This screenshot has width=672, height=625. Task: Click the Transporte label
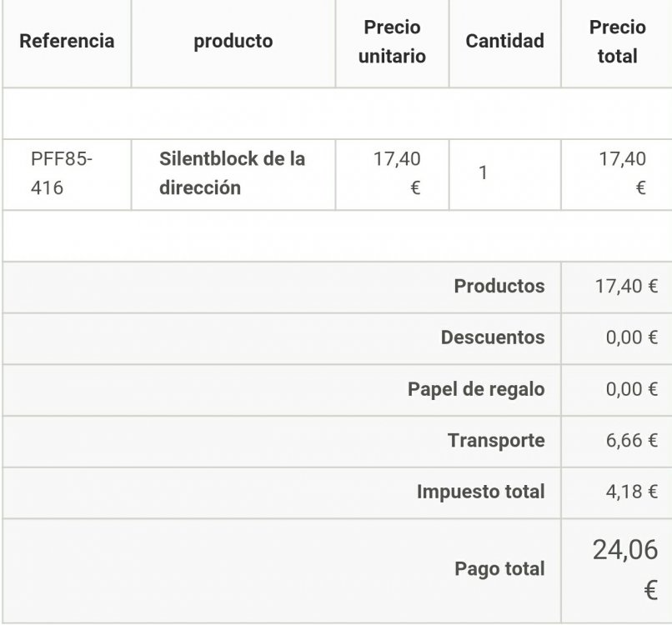495,441
